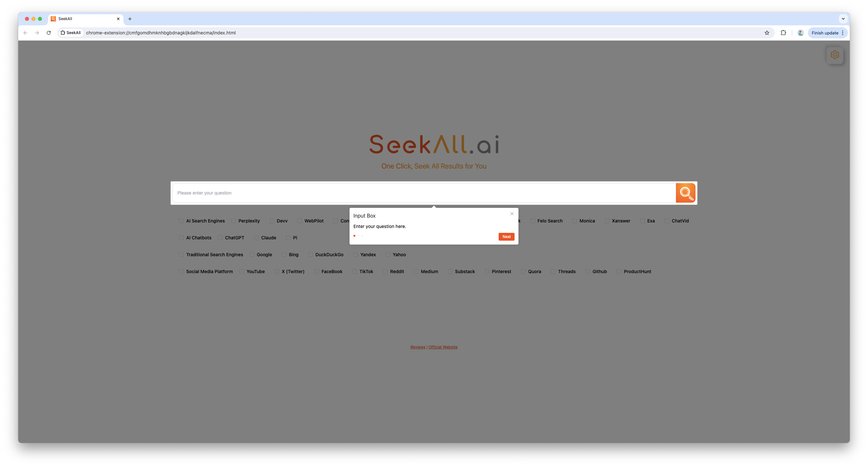Click the Perplexity search engine link

point(249,221)
